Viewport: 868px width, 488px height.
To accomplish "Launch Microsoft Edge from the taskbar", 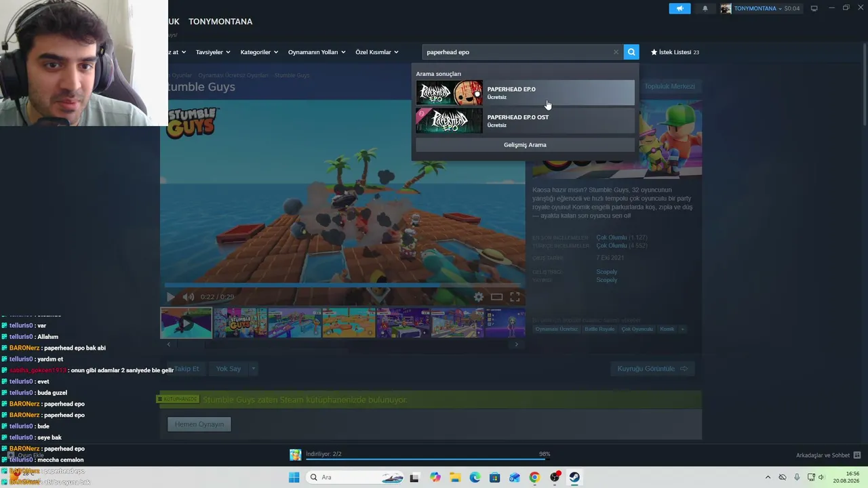I will [475, 477].
